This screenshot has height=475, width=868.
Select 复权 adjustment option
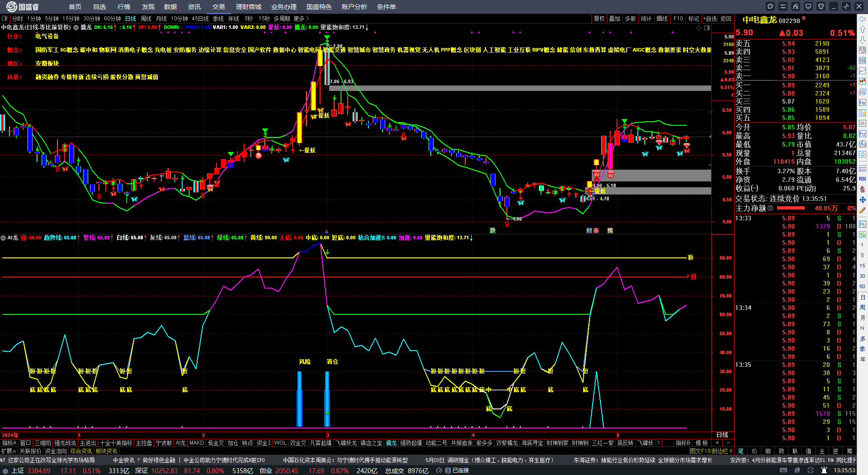click(599, 19)
